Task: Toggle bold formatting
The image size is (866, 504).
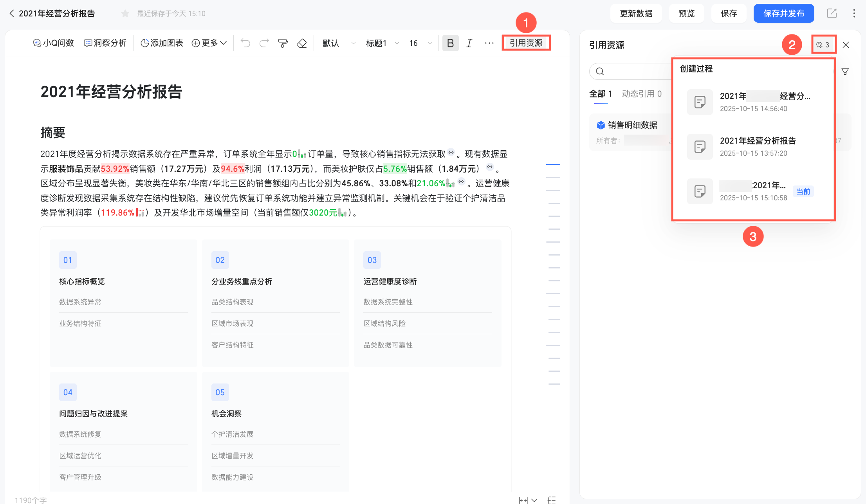Action: [450, 43]
